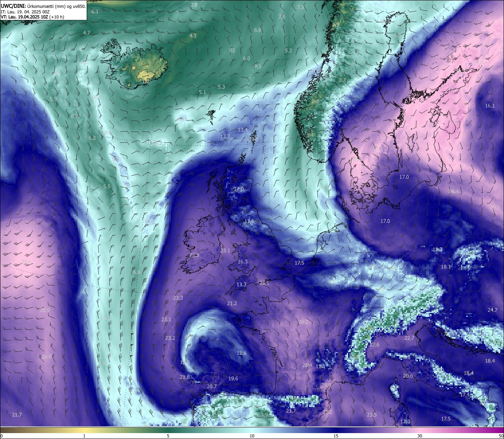Click the colour scale tick label 15
The height and width of the screenshot is (439, 504).
tap(336, 436)
